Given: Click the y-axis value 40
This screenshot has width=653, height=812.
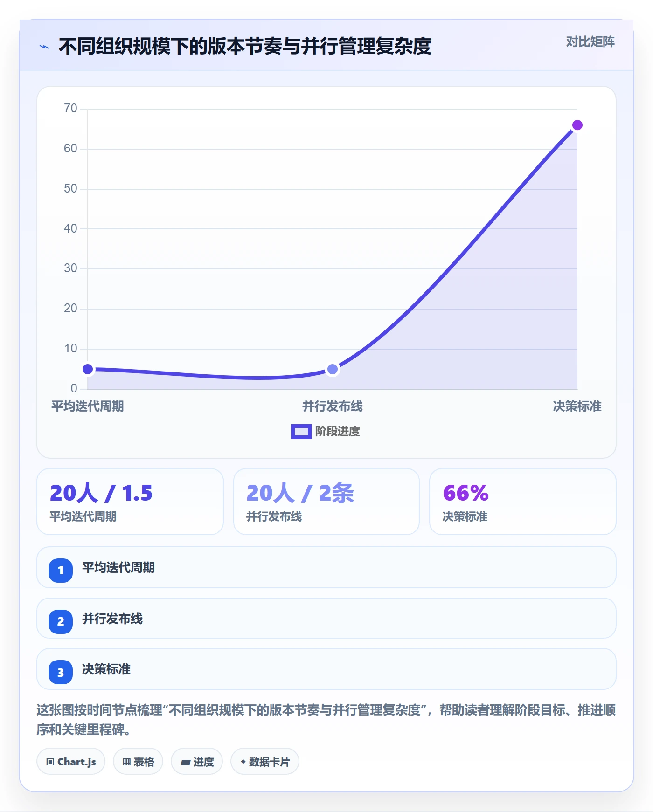Looking at the screenshot, I should [x=70, y=228].
